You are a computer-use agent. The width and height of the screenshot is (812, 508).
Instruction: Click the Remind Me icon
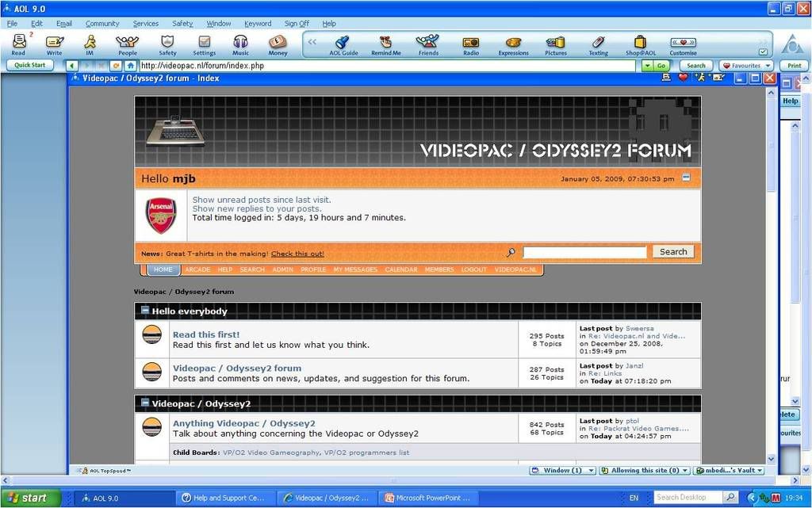[386, 44]
